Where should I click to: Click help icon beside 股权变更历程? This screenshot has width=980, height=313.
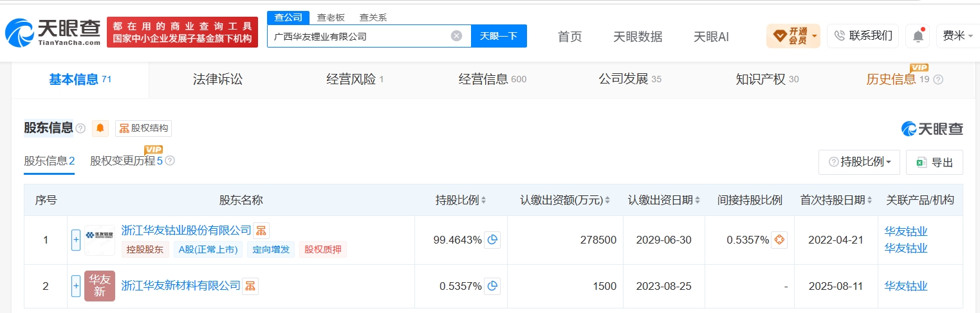(170, 161)
